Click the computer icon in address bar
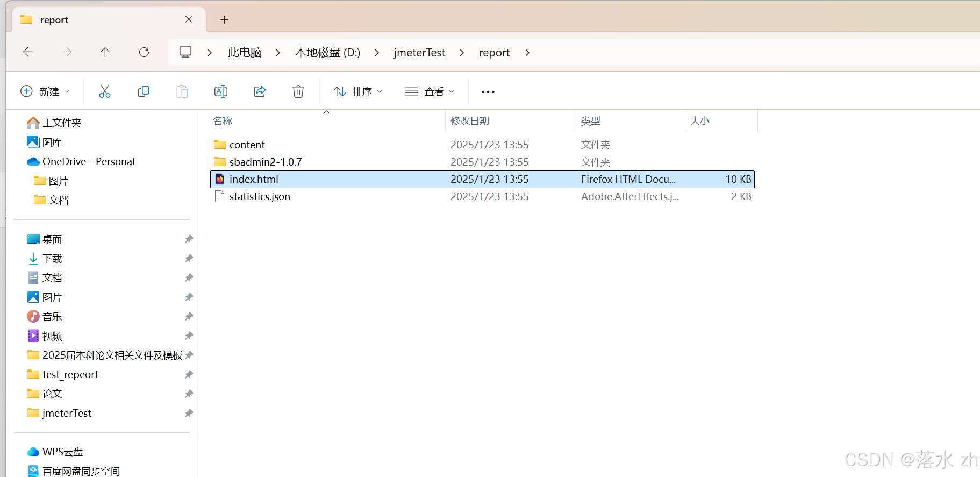This screenshot has width=980, height=477. 185,52
